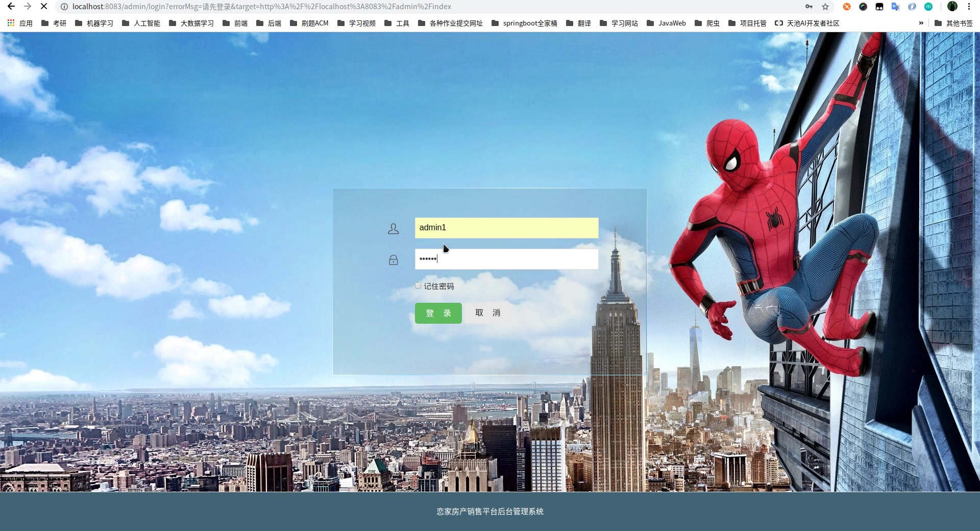Open the 机器学习 bookmark folder
The width and height of the screenshot is (980, 531).
[94, 23]
